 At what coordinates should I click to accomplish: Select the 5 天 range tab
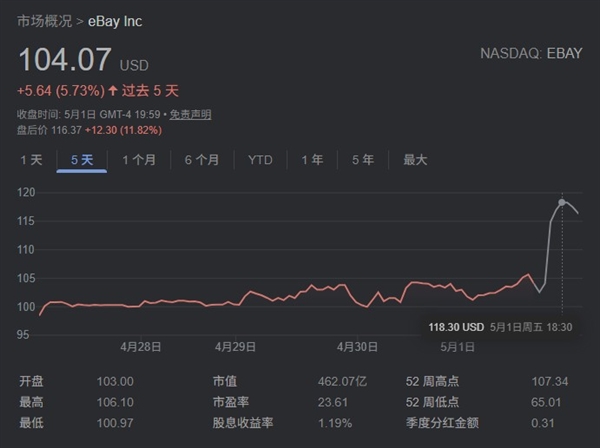coord(82,160)
